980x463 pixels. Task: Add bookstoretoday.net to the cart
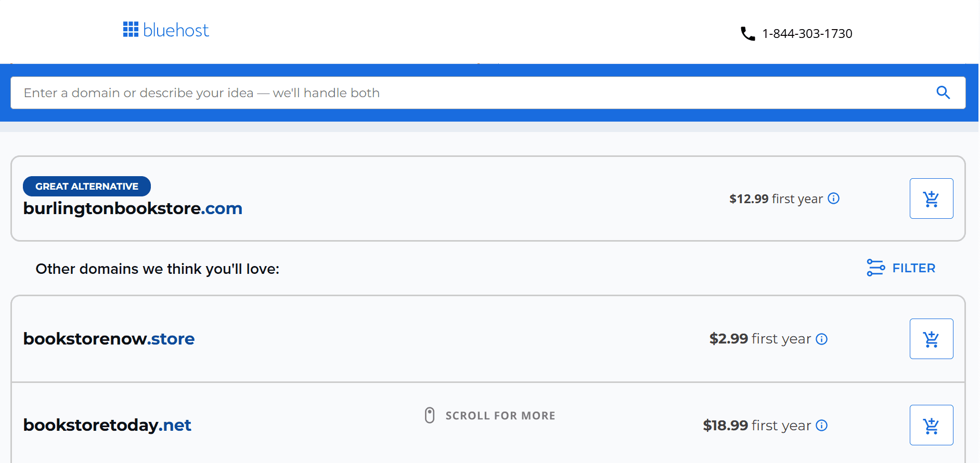(x=931, y=425)
